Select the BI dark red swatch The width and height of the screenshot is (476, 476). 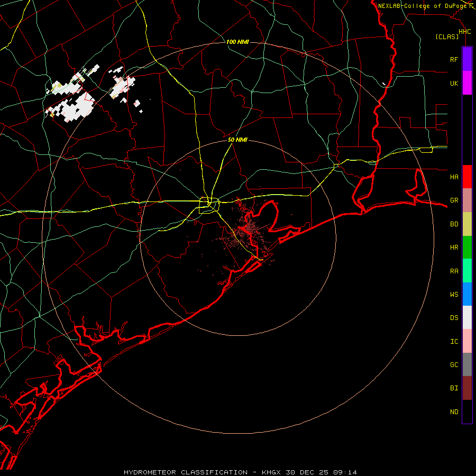(467, 388)
